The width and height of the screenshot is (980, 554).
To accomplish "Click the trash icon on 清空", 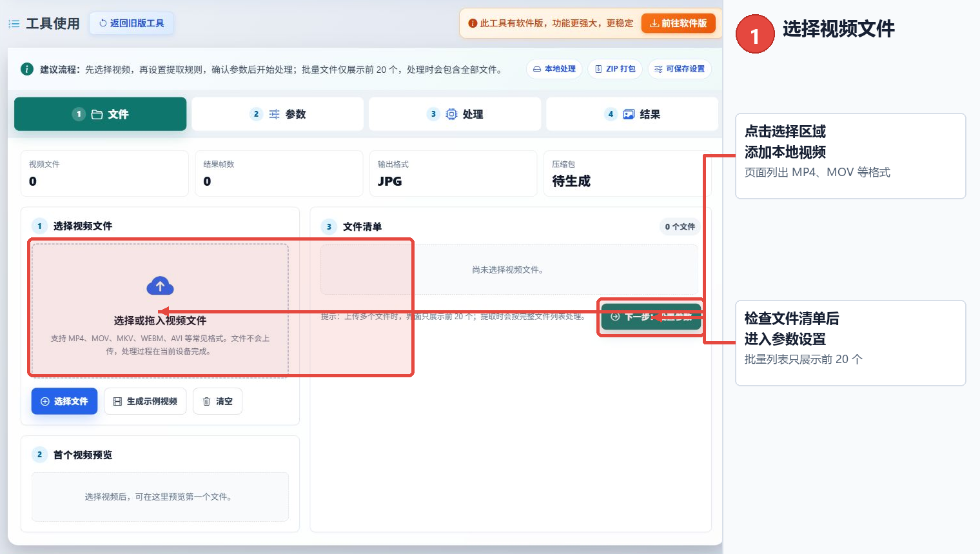I will (207, 401).
